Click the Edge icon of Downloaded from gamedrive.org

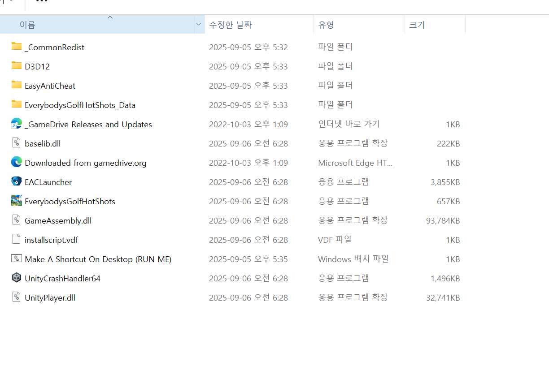pyautogui.click(x=17, y=162)
